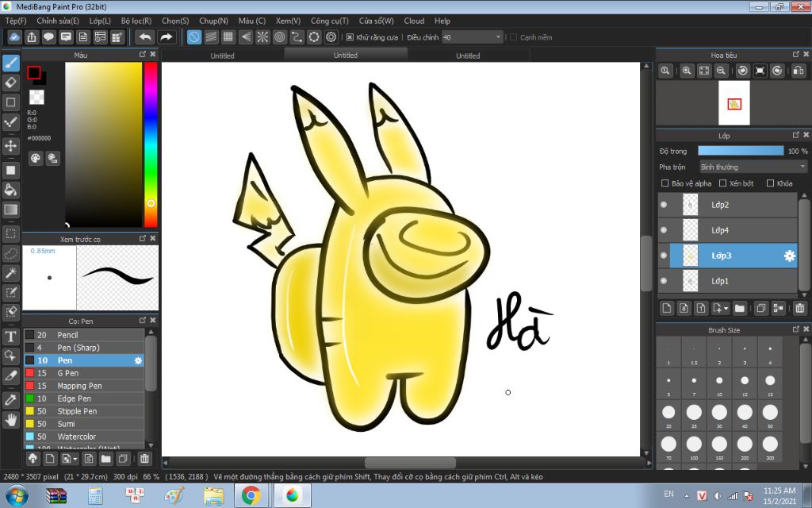Select the Bucket fill tool
This screenshot has width=812, height=508.
point(11,190)
